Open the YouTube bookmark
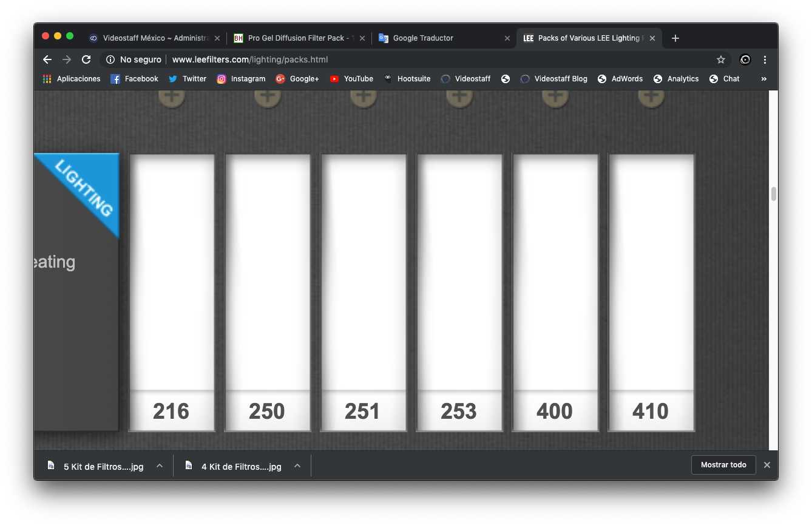Screen dimensions: 812x525 tap(351, 79)
